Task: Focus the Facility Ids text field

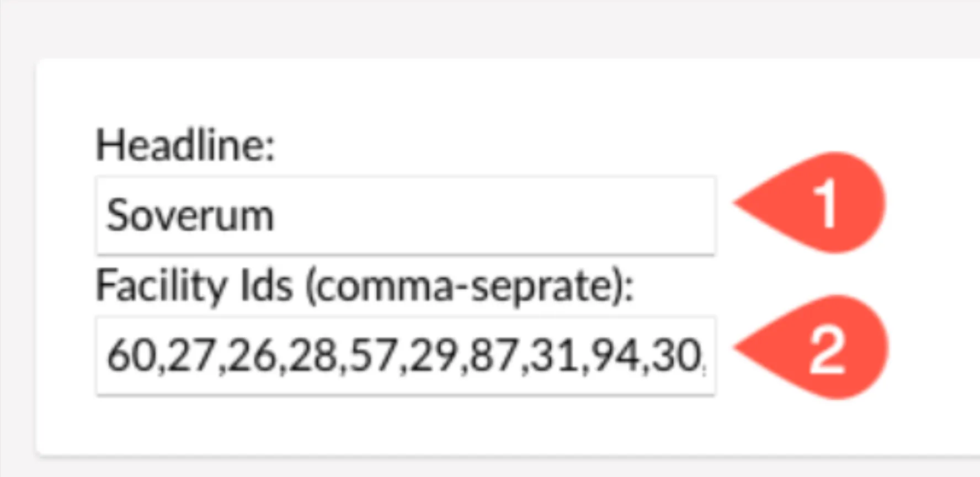Action: click(406, 356)
